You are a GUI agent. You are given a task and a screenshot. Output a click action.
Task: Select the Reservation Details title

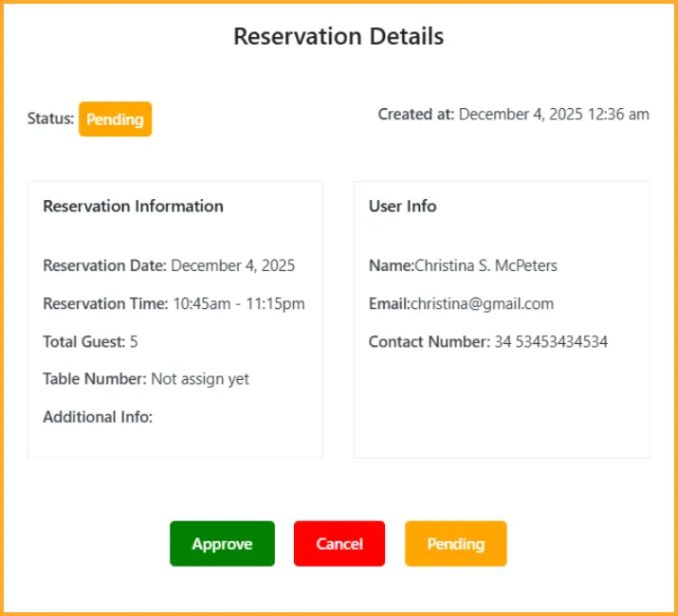click(x=339, y=37)
